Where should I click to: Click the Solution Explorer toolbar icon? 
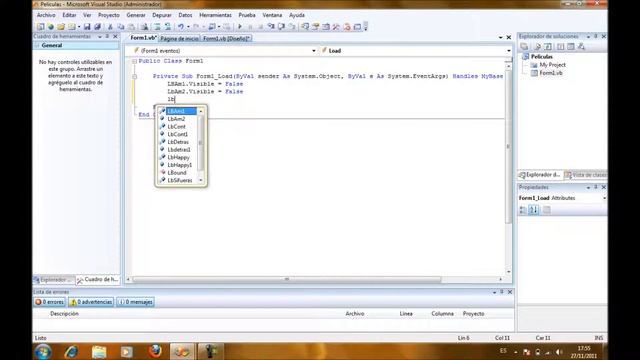(x=305, y=27)
